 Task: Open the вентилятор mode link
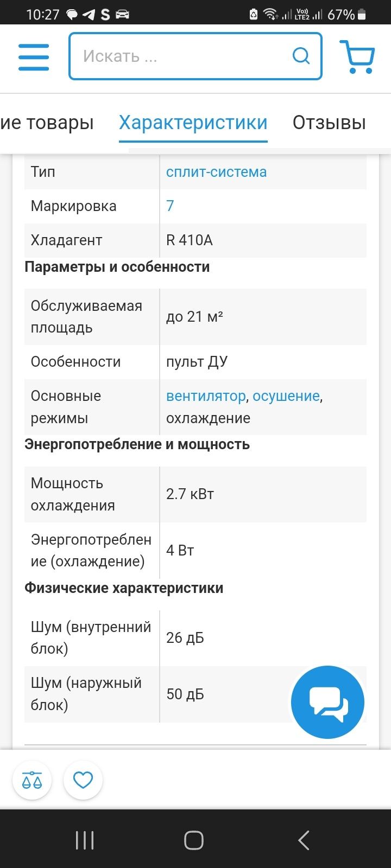206,396
